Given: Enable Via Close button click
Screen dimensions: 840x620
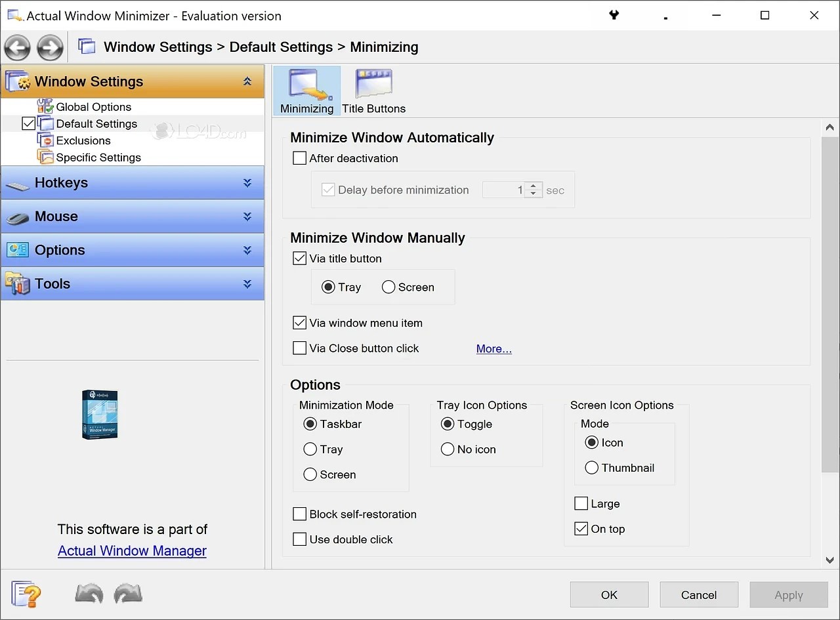Looking at the screenshot, I should point(299,347).
